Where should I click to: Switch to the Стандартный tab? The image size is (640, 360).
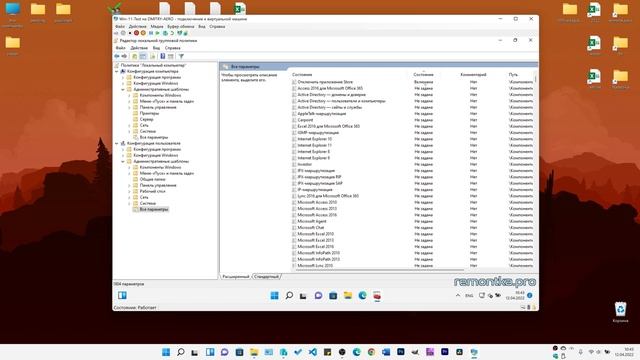pyautogui.click(x=266, y=276)
